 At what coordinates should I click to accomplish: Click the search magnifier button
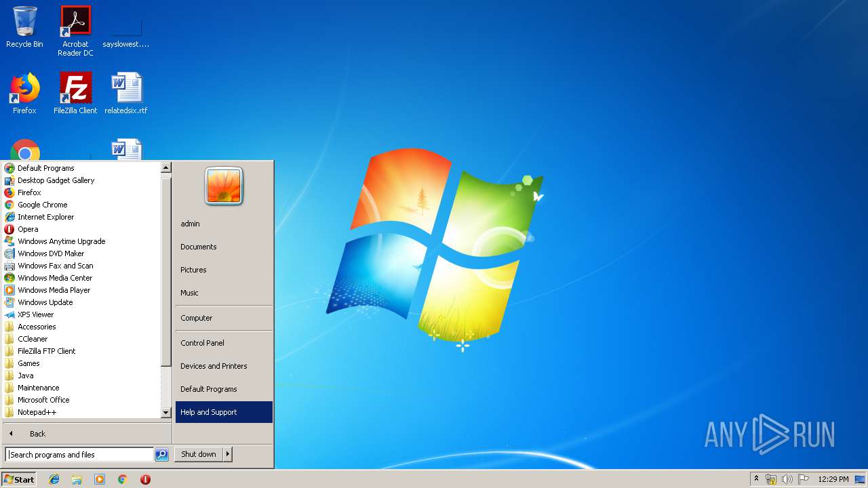[x=161, y=455]
